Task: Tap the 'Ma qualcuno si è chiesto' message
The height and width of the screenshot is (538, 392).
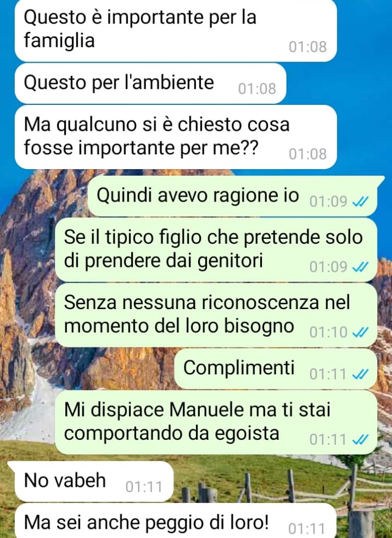Action: (176, 137)
